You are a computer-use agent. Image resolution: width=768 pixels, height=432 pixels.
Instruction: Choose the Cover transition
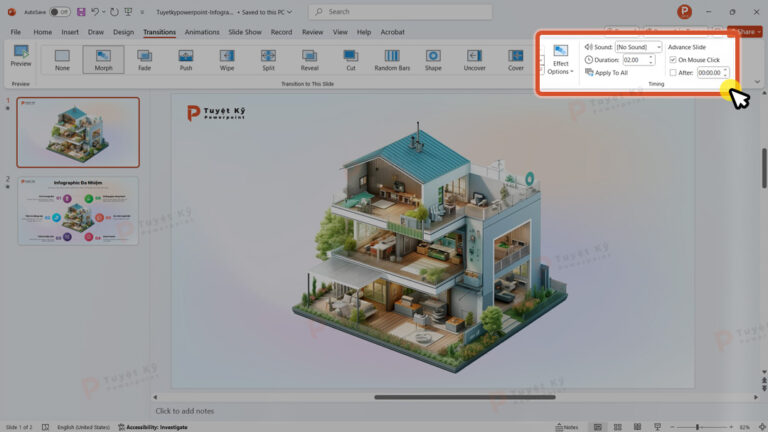coord(515,60)
